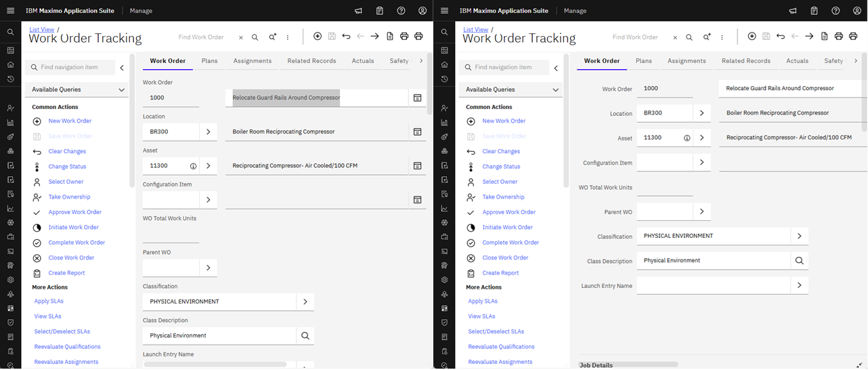Click the first printer icon in the right toolbar

coord(838,37)
